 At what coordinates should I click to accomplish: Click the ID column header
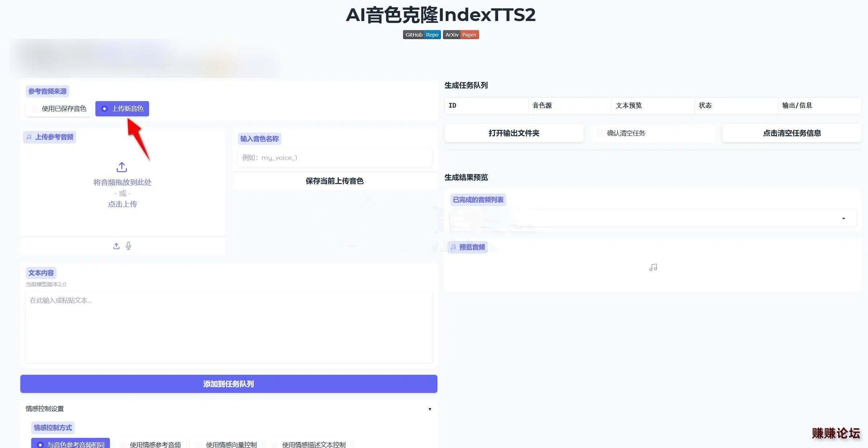point(486,105)
